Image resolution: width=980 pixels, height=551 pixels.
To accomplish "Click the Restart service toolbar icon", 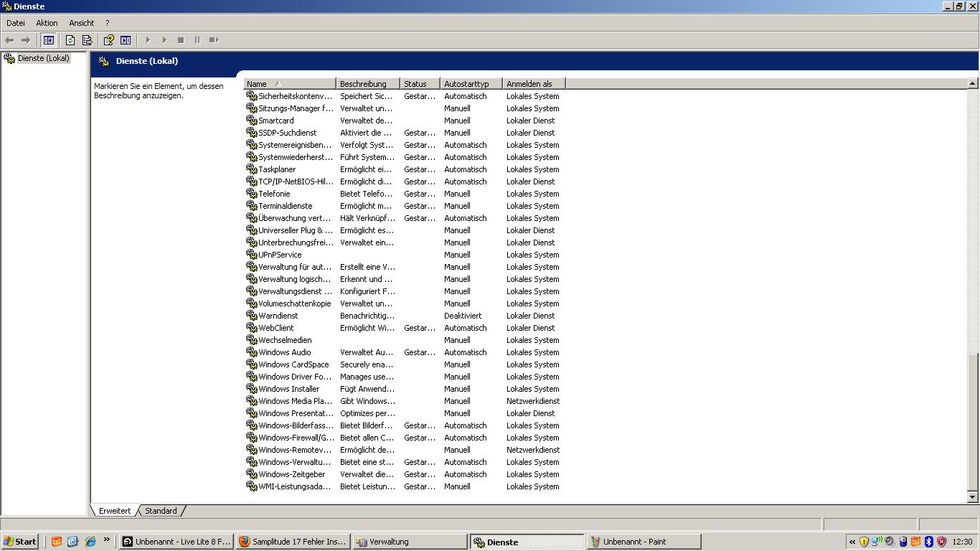I will click(x=214, y=40).
